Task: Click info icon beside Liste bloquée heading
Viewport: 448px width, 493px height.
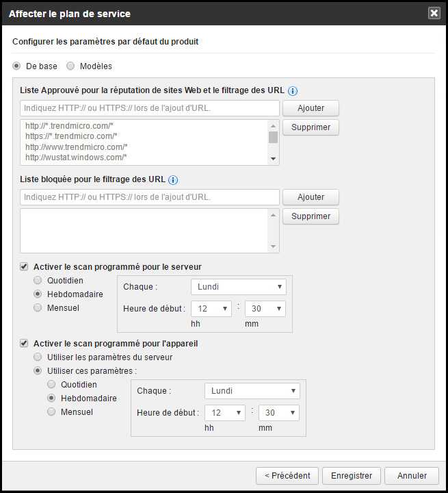Action: click(172, 180)
